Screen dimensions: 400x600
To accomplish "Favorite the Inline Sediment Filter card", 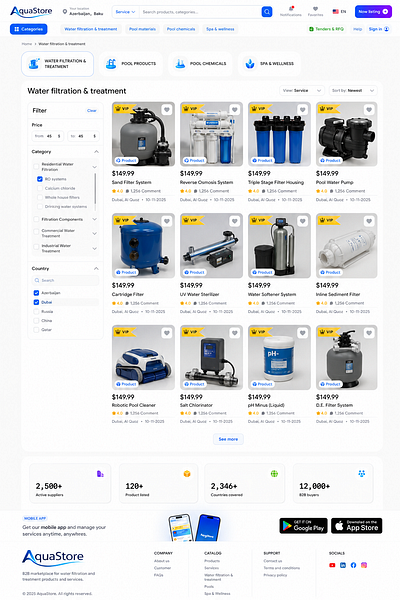I will (x=369, y=221).
